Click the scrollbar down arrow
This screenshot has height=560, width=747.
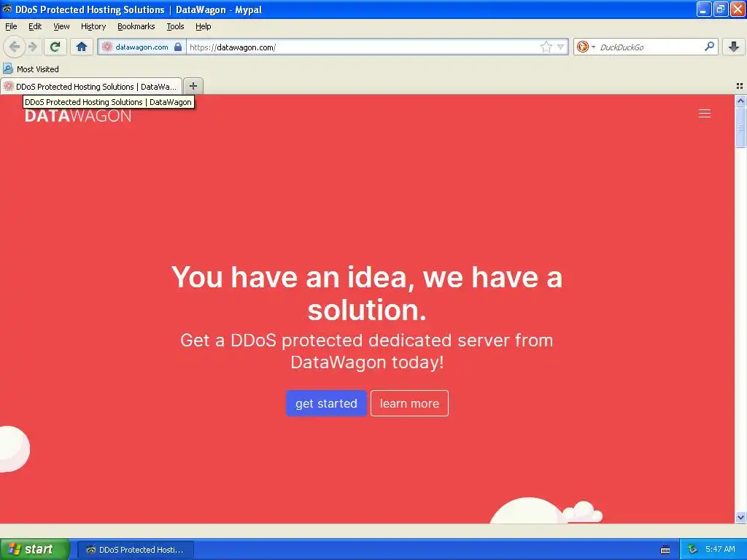tap(740, 517)
